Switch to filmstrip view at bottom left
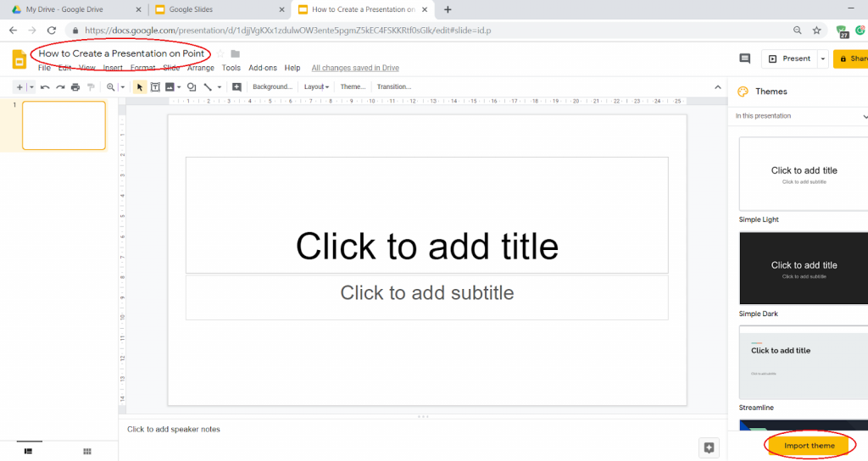 click(28, 452)
